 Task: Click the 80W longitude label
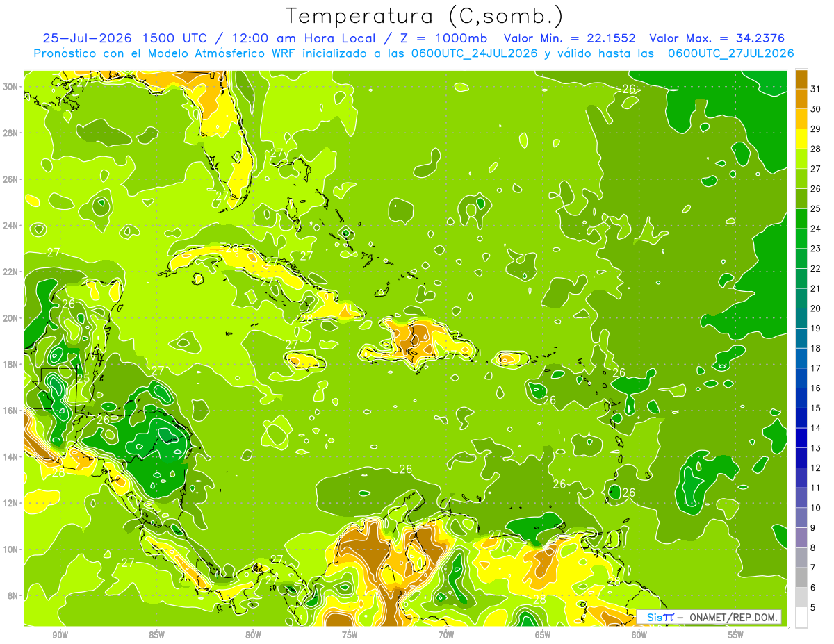253,635
